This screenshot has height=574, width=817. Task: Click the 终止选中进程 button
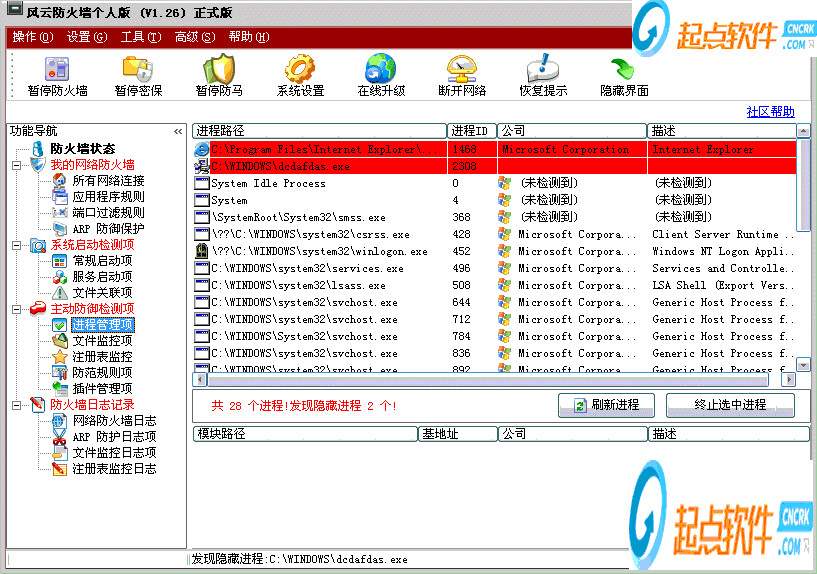pyautogui.click(x=730, y=405)
